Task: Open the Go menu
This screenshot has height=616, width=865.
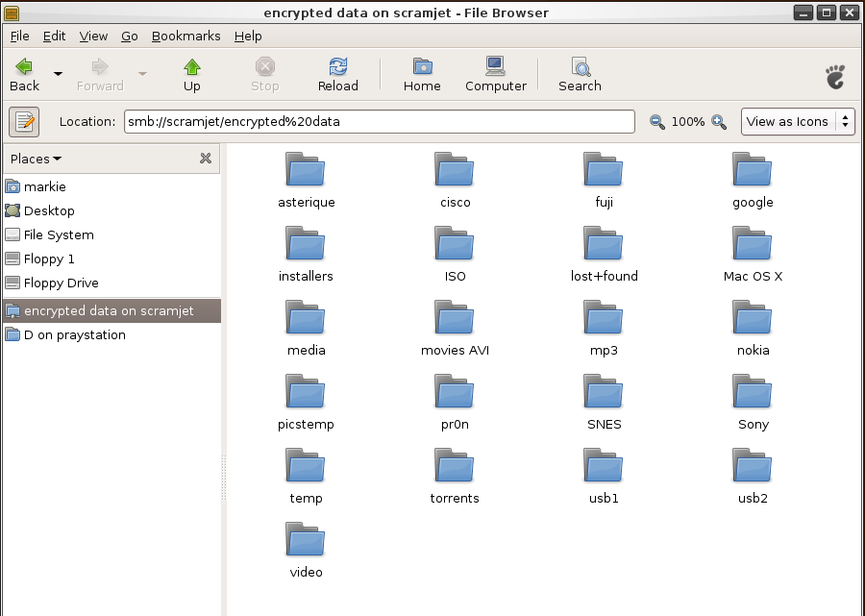Action: 130,37
